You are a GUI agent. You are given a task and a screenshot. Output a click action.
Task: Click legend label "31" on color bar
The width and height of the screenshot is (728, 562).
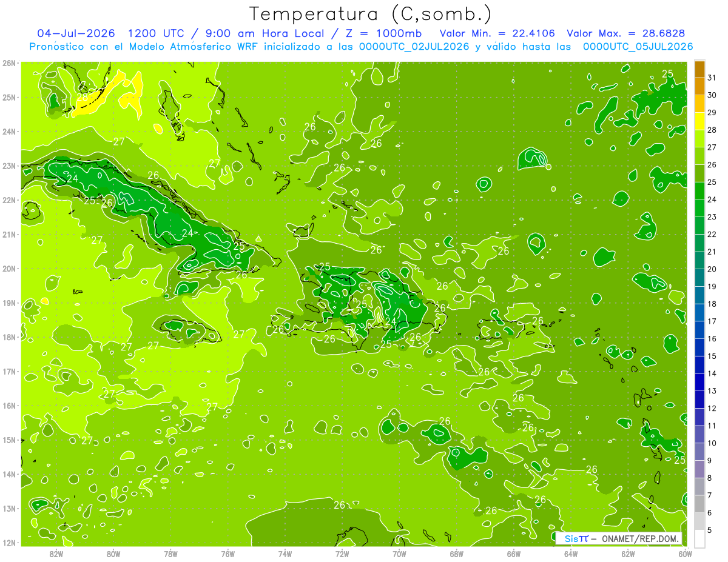(712, 78)
